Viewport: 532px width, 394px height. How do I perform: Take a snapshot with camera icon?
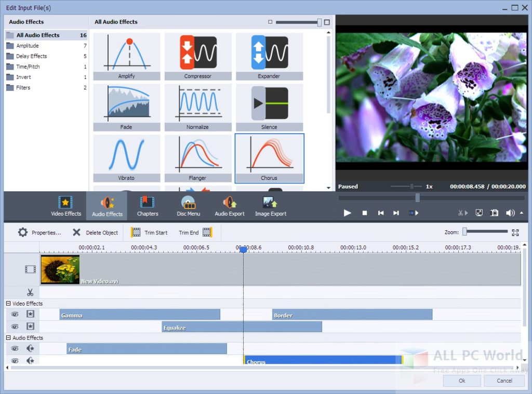point(495,213)
